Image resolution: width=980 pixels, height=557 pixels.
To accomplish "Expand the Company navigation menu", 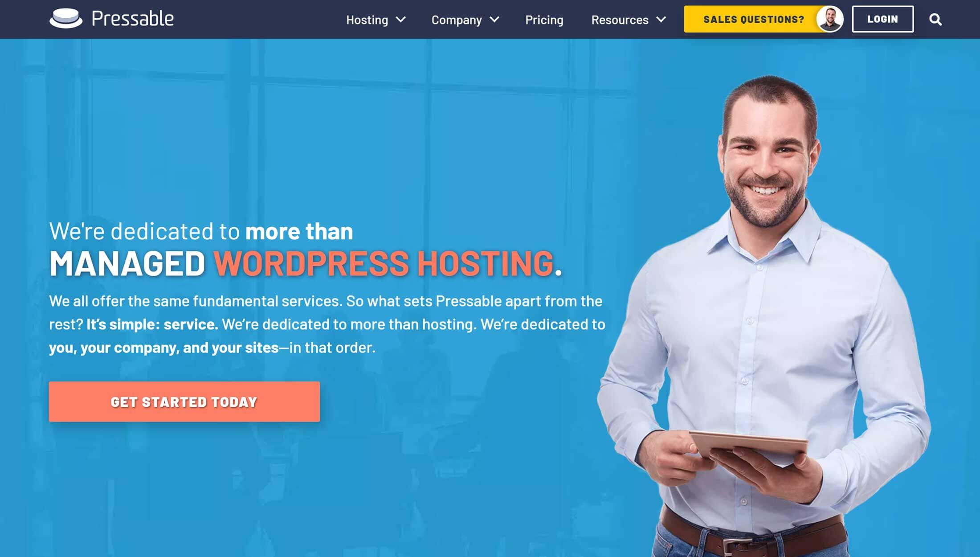I will tap(467, 19).
